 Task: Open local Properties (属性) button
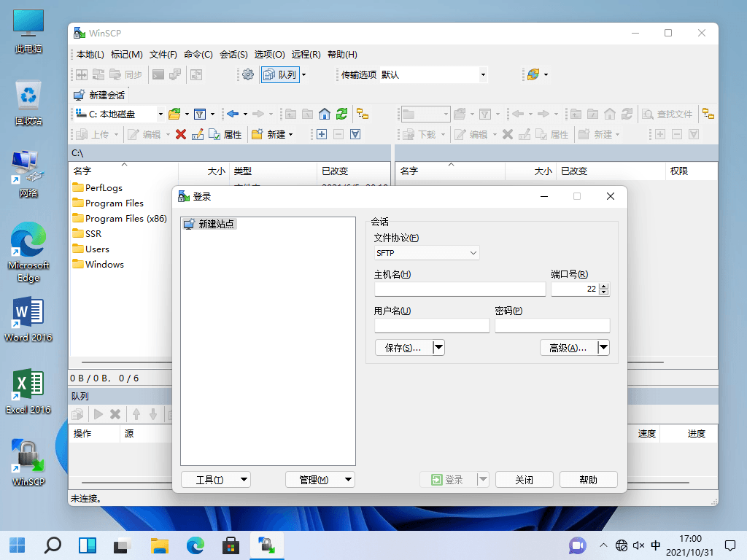225,134
